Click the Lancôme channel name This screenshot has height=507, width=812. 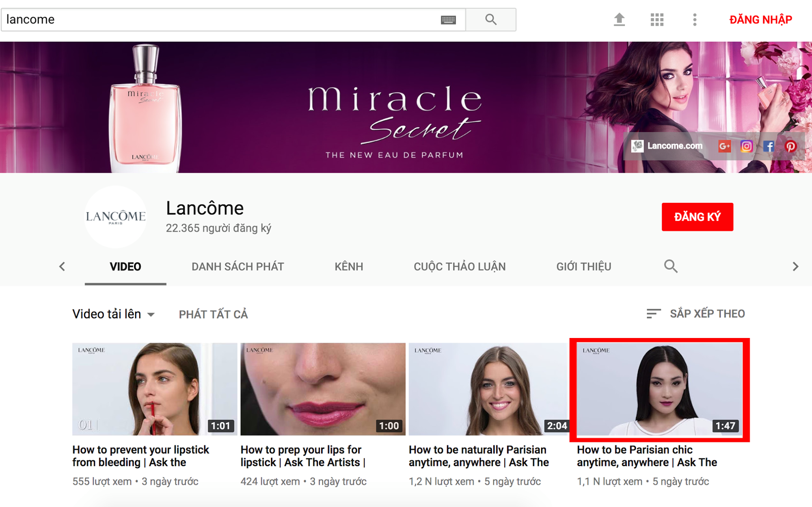205,208
